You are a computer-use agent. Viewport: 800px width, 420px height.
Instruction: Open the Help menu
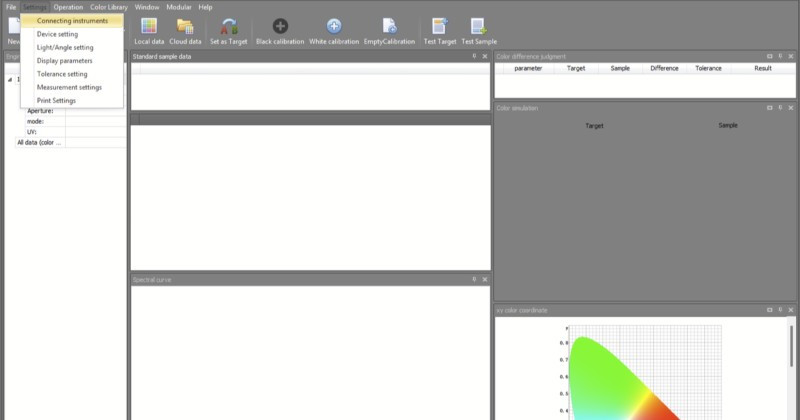pos(205,7)
